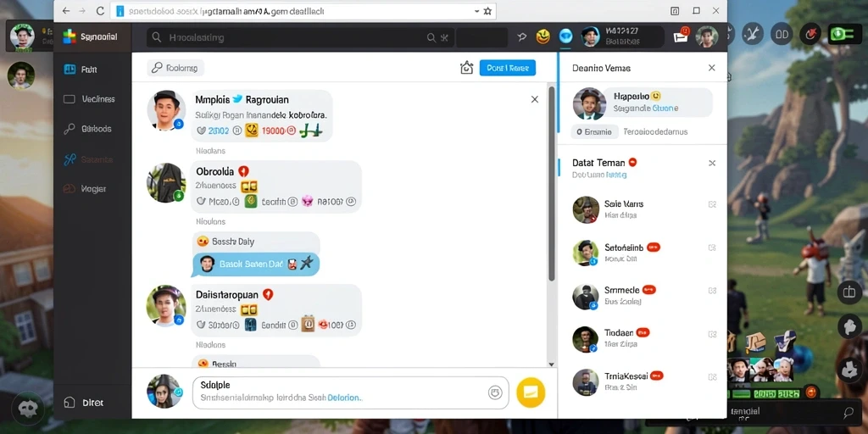Open the blue chat bubble icon in header
868x434 pixels.
tap(565, 36)
